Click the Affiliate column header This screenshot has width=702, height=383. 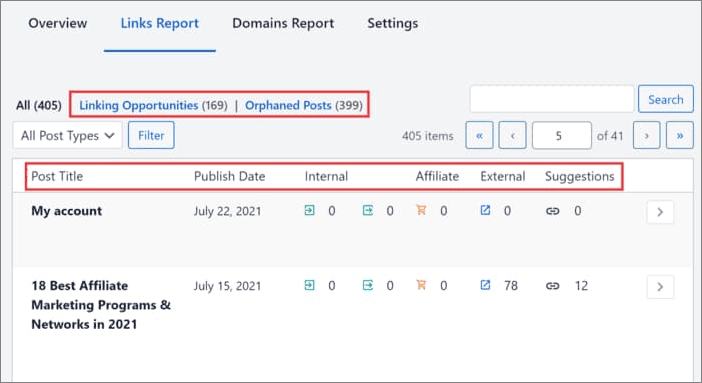coord(437,176)
